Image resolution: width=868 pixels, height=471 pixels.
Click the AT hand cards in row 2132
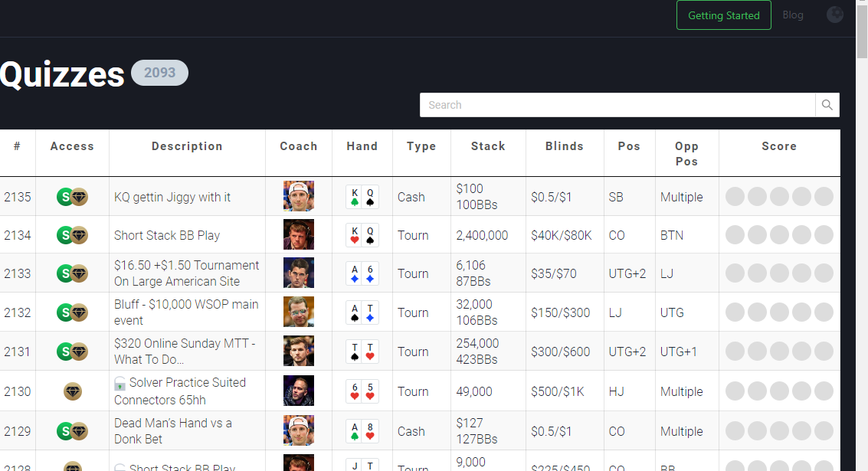click(362, 312)
